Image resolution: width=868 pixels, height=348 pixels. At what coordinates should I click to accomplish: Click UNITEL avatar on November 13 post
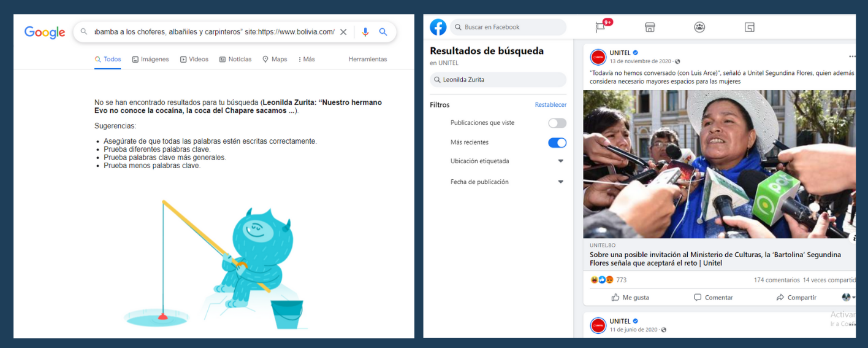(598, 57)
